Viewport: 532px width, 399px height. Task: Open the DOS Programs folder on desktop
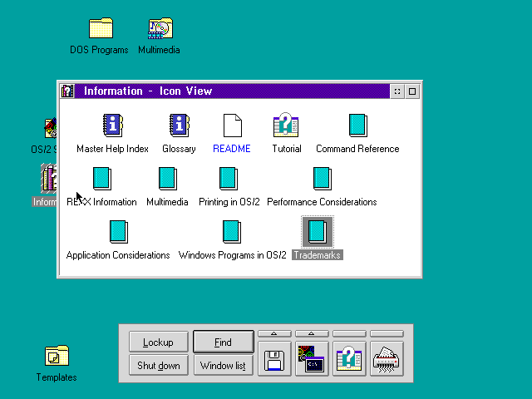pyautogui.click(x=101, y=27)
